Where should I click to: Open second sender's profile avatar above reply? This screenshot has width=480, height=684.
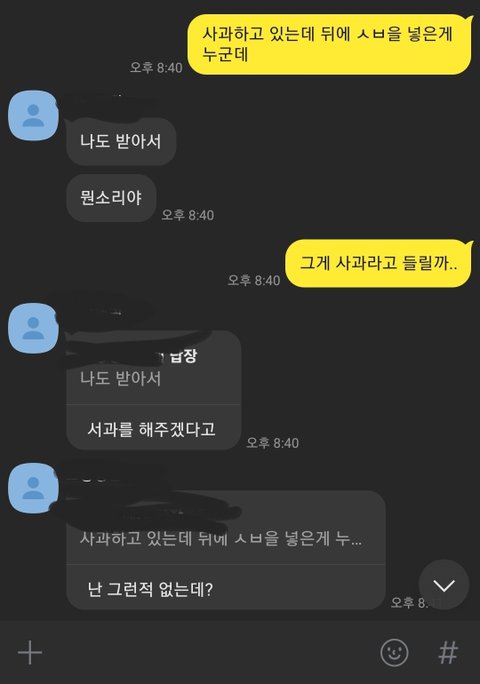point(33,328)
